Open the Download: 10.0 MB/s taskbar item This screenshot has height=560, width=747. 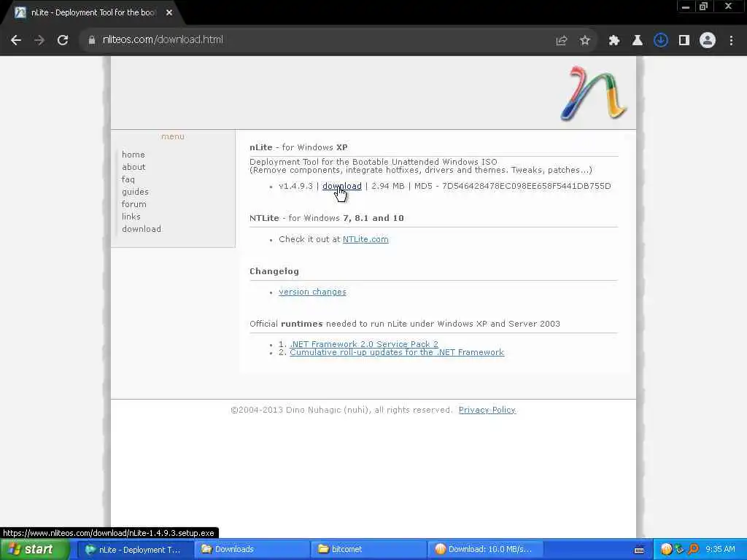click(x=485, y=550)
